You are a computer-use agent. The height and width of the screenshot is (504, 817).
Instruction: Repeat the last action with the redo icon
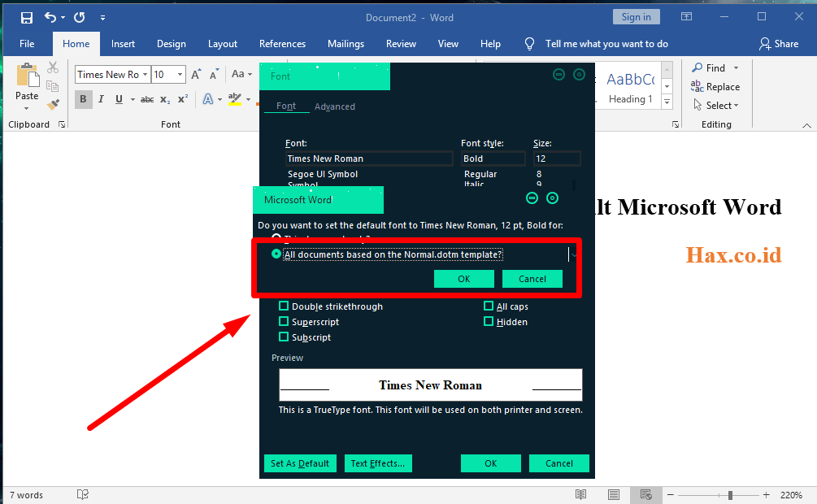pos(79,18)
